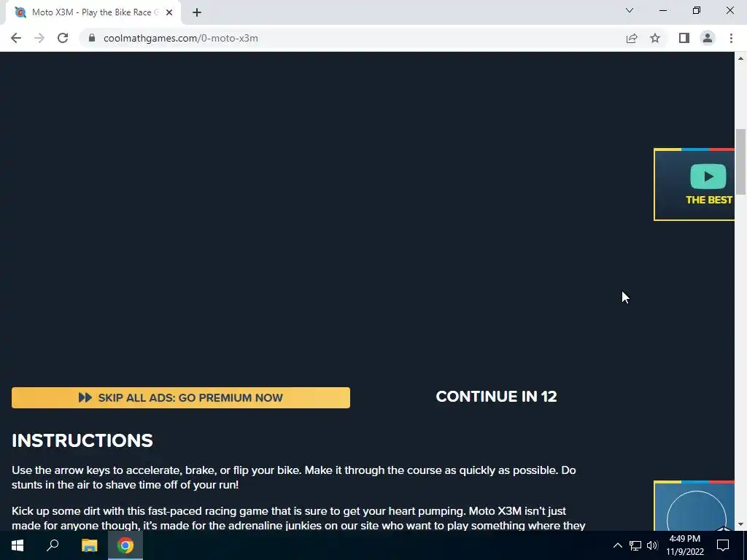Click the address bar URL

pos(181,38)
